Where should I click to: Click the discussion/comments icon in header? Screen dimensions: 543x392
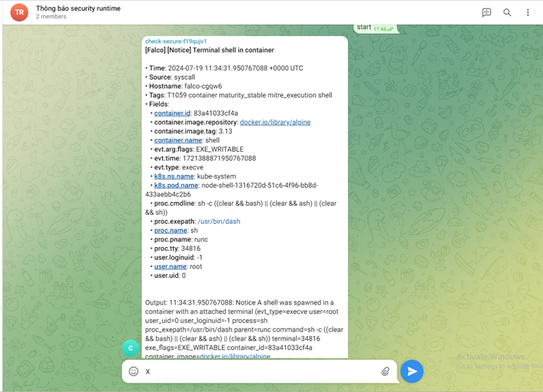click(x=486, y=12)
